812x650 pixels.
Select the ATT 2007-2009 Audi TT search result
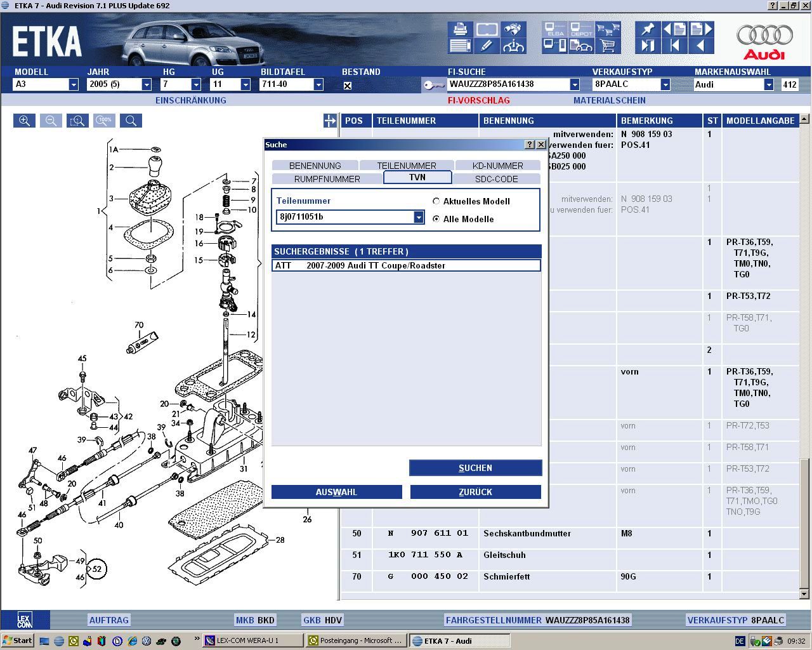click(x=406, y=265)
